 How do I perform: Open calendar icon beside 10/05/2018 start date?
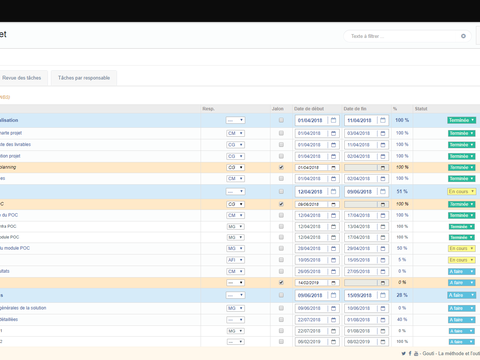pos(333,260)
